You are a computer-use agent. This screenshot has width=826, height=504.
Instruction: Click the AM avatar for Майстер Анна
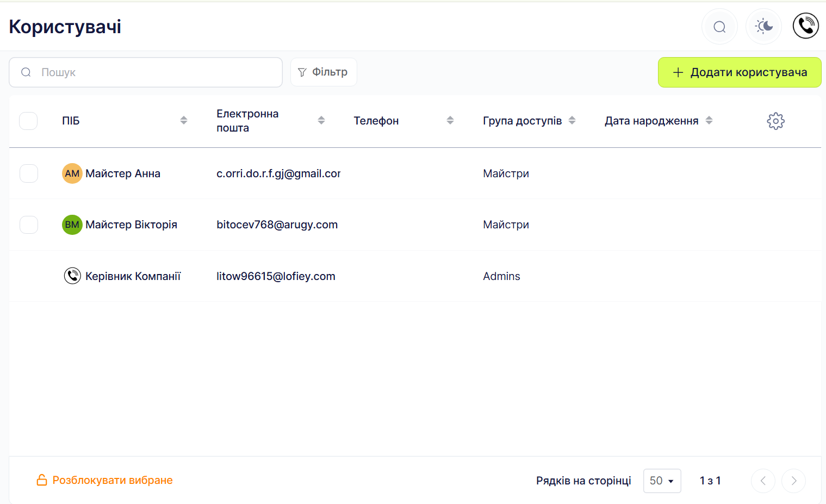point(72,173)
